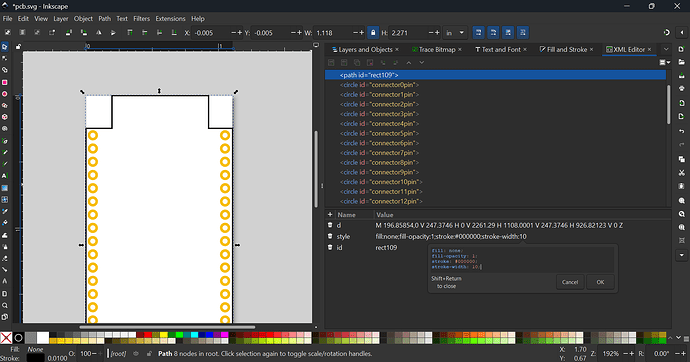The height and width of the screenshot is (362, 690).
Task: Select the Ellipse tool
Action: point(4,94)
